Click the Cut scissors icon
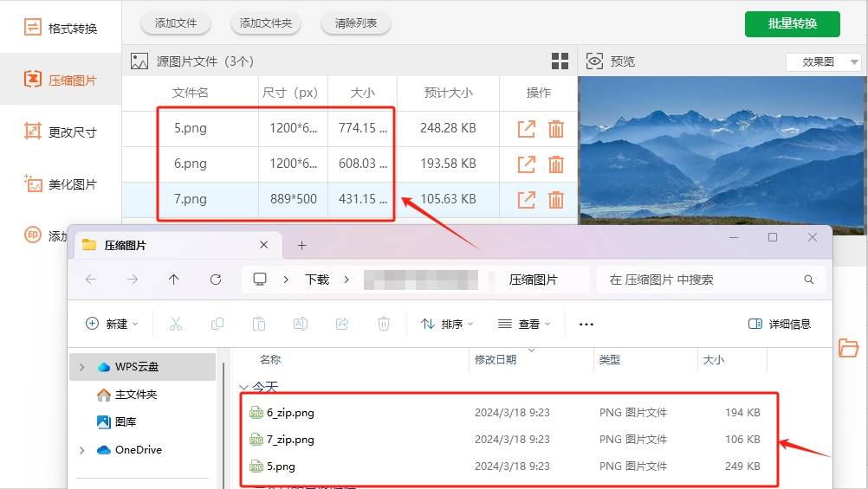 pos(176,324)
